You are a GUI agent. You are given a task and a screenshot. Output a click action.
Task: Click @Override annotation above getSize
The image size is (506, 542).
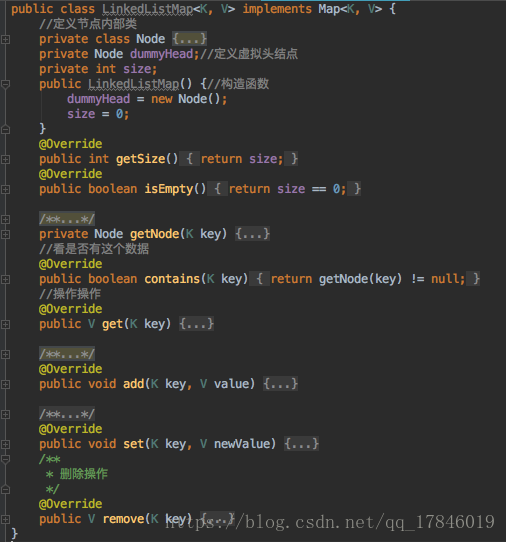point(71,144)
